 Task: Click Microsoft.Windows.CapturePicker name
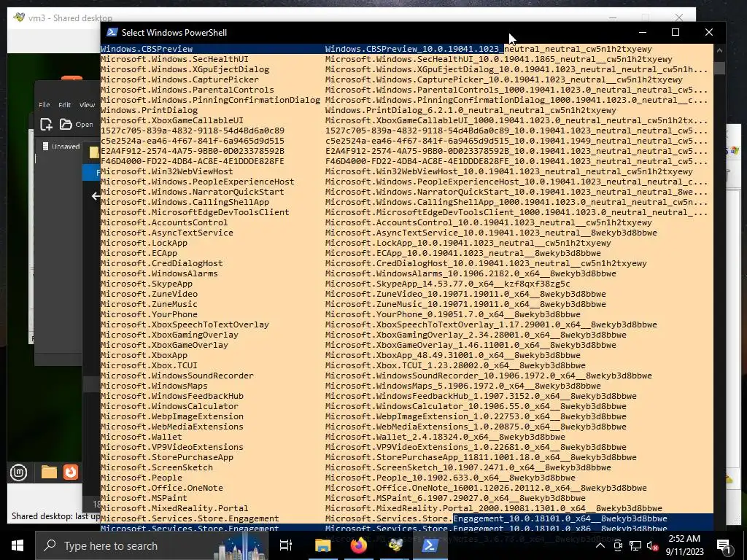179,79
